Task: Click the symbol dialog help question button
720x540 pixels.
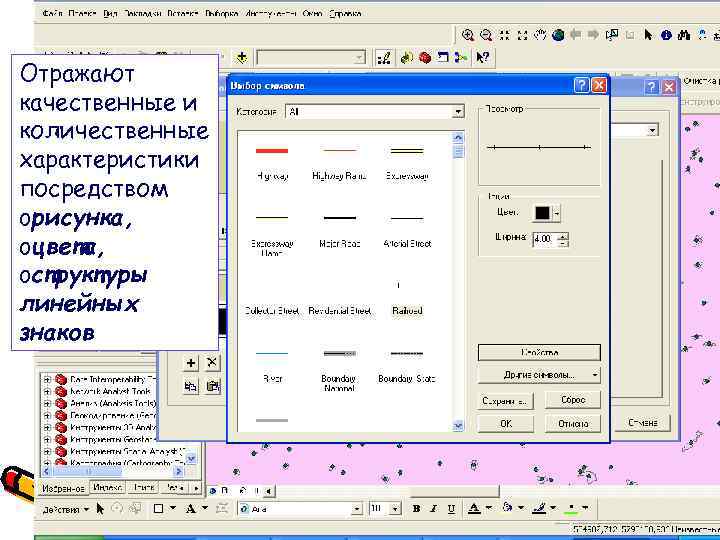Action: (582, 85)
